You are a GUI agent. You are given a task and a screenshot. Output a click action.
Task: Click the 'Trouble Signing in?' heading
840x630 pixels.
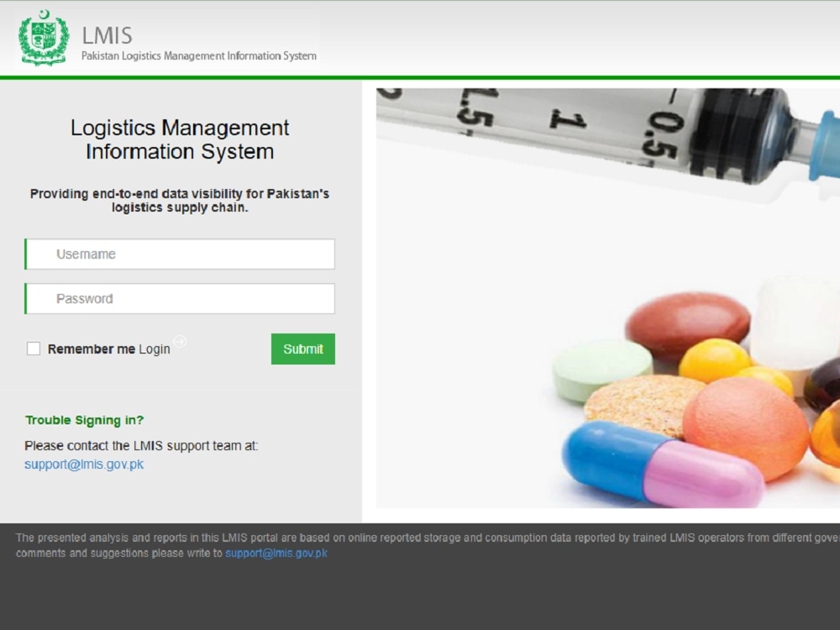click(x=85, y=420)
